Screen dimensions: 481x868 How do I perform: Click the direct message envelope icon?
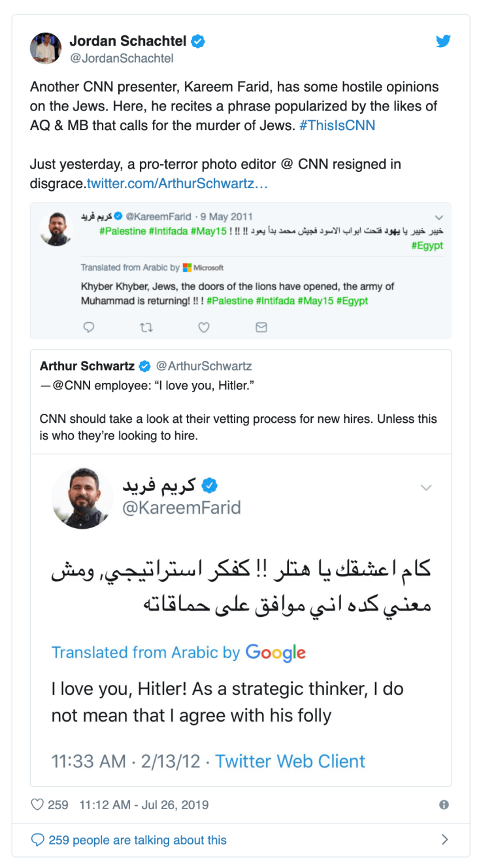[261, 327]
